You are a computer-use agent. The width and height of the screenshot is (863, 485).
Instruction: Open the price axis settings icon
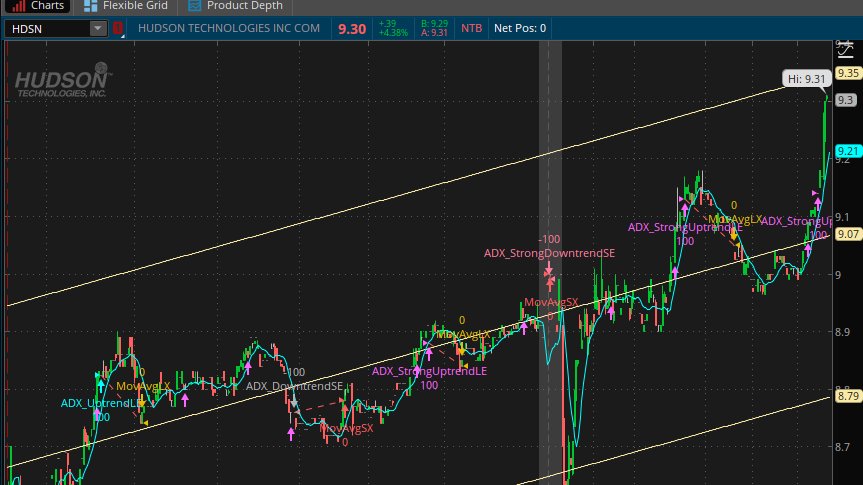click(845, 50)
